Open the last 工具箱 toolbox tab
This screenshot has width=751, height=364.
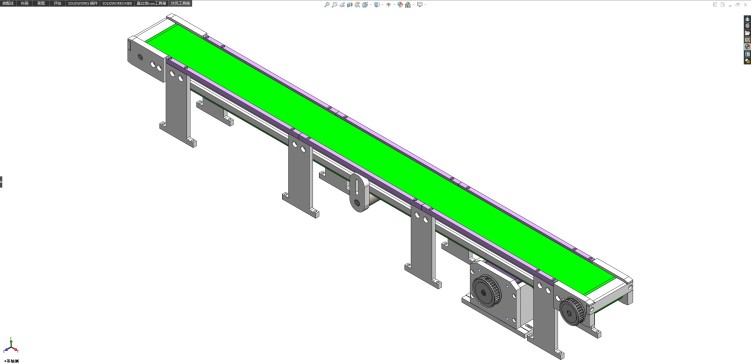click(x=181, y=3)
